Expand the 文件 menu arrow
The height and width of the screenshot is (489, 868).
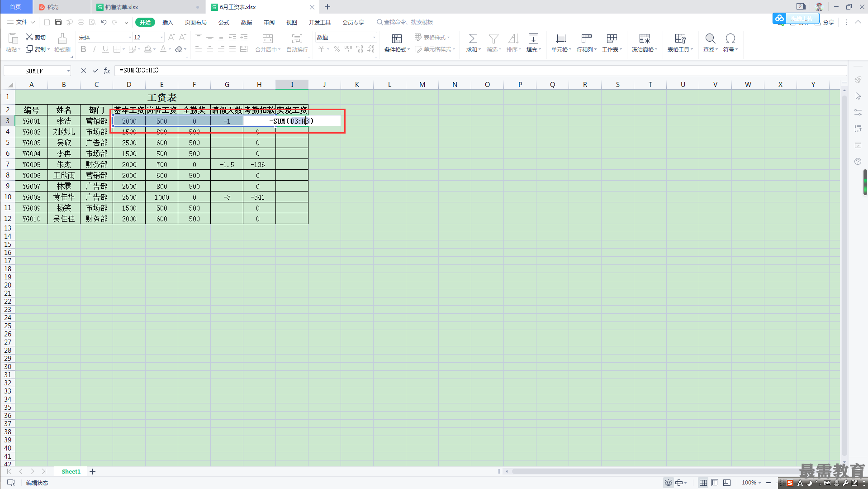(x=33, y=22)
